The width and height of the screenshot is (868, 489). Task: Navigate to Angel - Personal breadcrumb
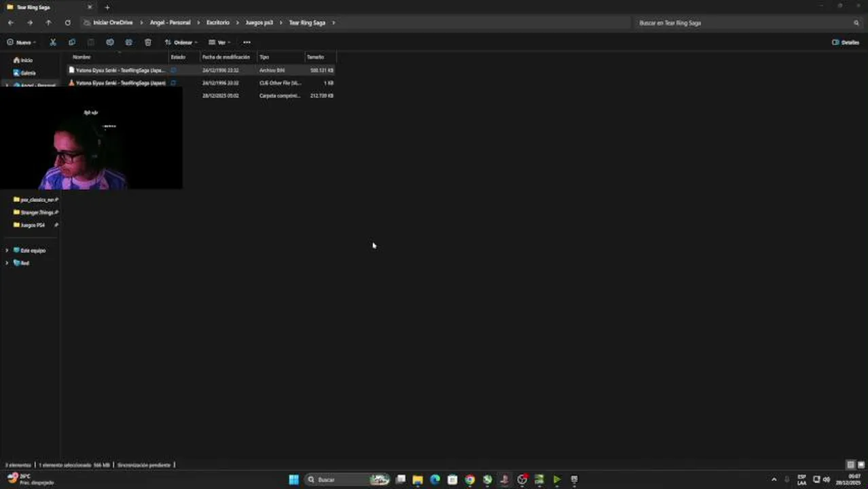(170, 22)
